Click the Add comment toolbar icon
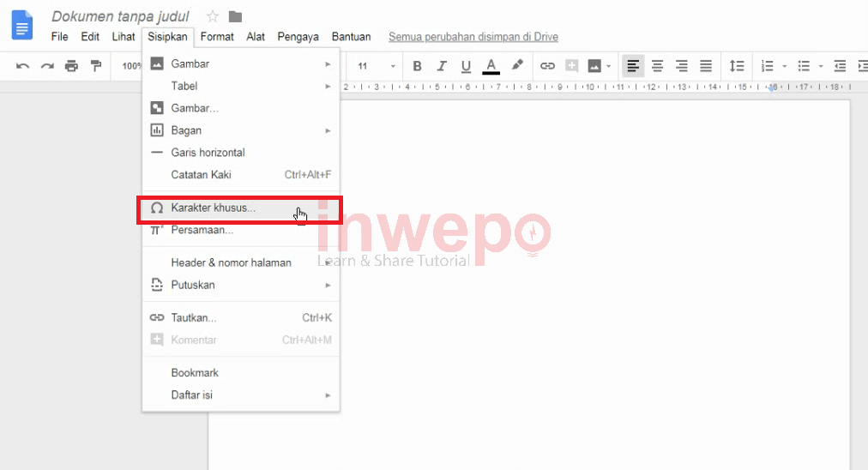868x470 pixels. click(x=572, y=66)
